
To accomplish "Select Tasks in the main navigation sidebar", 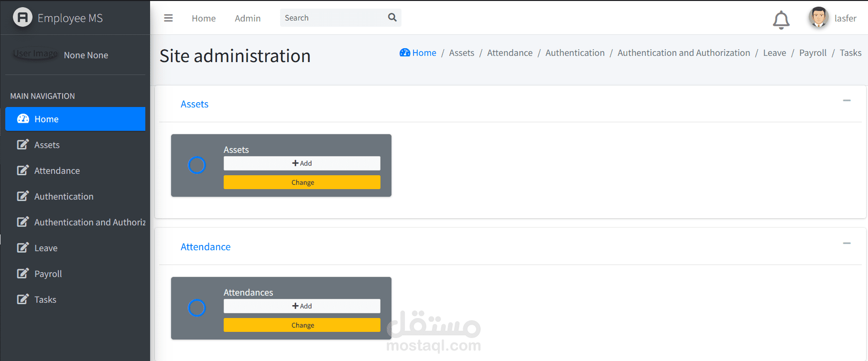I will point(75,299).
